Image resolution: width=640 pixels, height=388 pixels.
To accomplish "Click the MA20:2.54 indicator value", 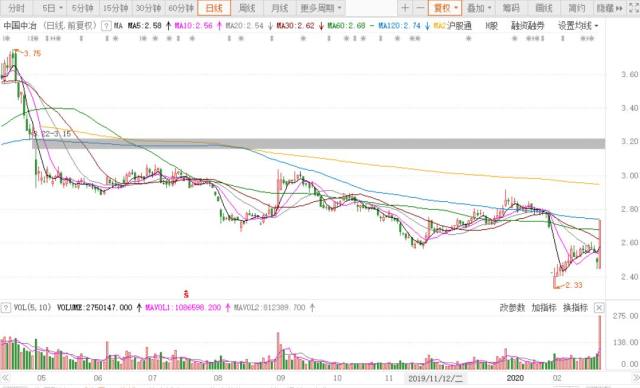I will 245,26.
